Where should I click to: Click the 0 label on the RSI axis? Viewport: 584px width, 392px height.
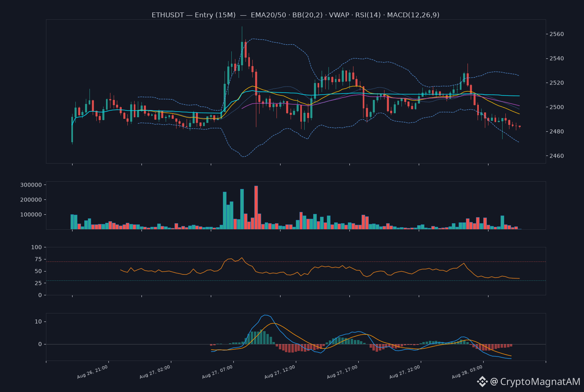point(40,295)
